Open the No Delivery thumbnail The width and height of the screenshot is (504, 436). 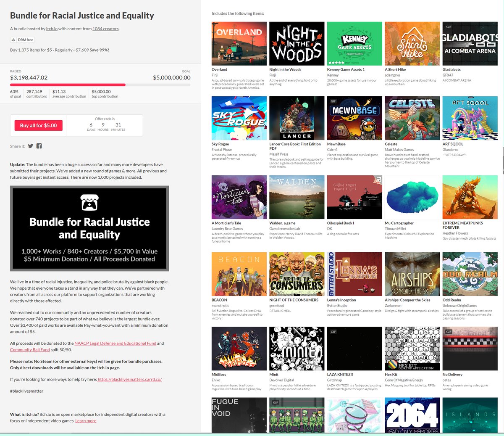click(470, 349)
